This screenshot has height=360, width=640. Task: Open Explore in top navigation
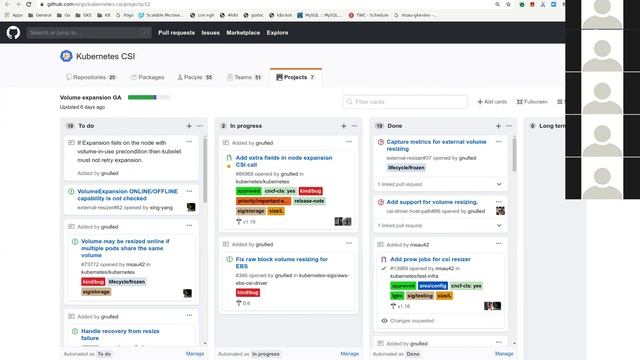tap(278, 33)
